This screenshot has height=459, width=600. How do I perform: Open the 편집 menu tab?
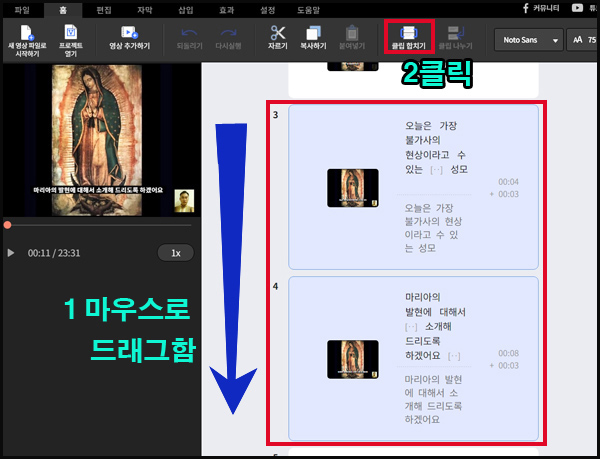pyautogui.click(x=104, y=10)
